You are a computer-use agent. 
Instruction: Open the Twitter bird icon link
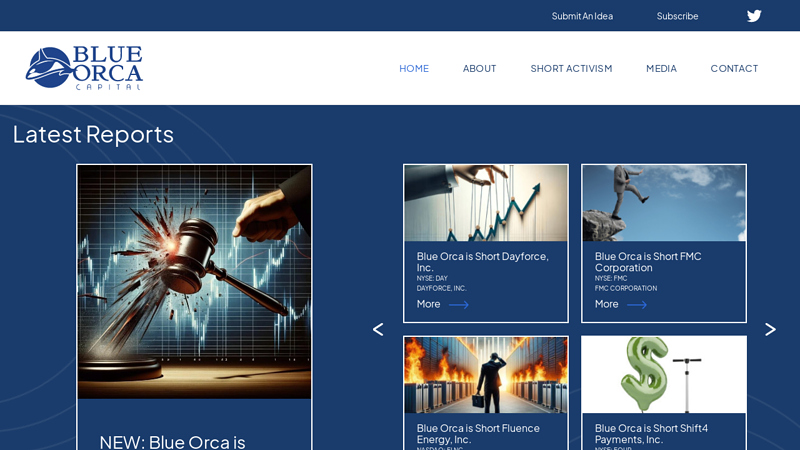pyautogui.click(x=754, y=16)
